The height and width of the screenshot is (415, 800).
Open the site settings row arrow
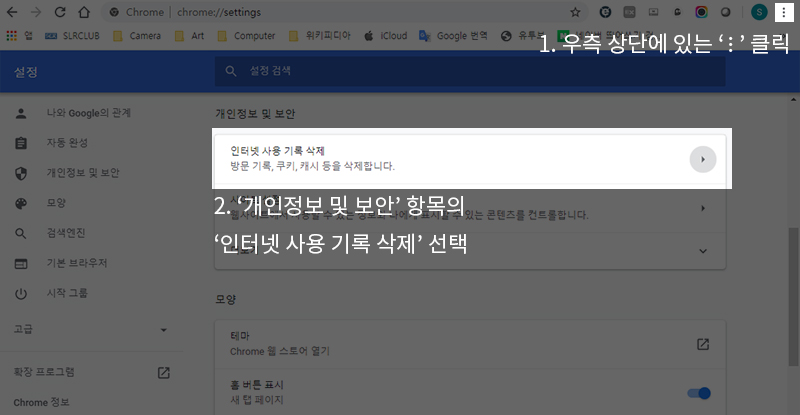703,208
